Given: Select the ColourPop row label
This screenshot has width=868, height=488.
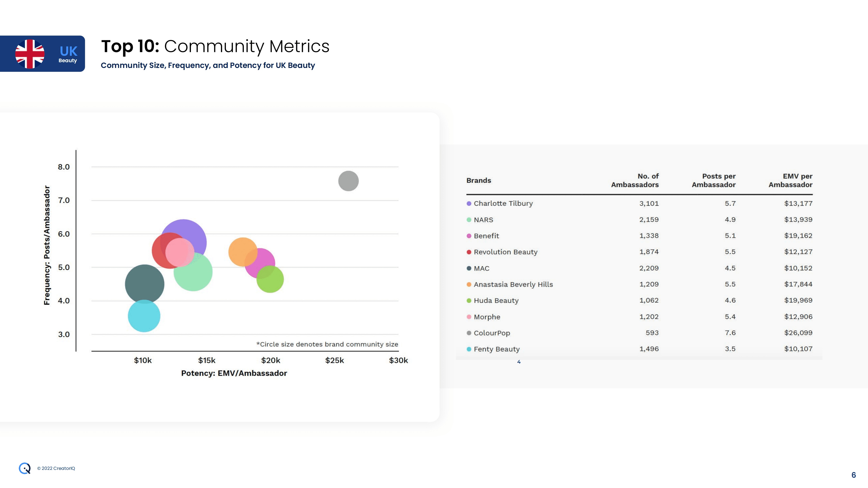Looking at the screenshot, I should click(492, 333).
